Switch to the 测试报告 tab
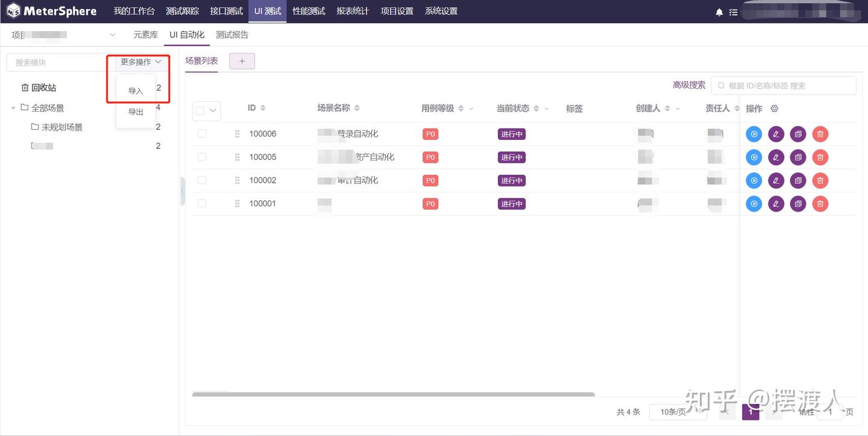868x436 pixels. [x=232, y=35]
